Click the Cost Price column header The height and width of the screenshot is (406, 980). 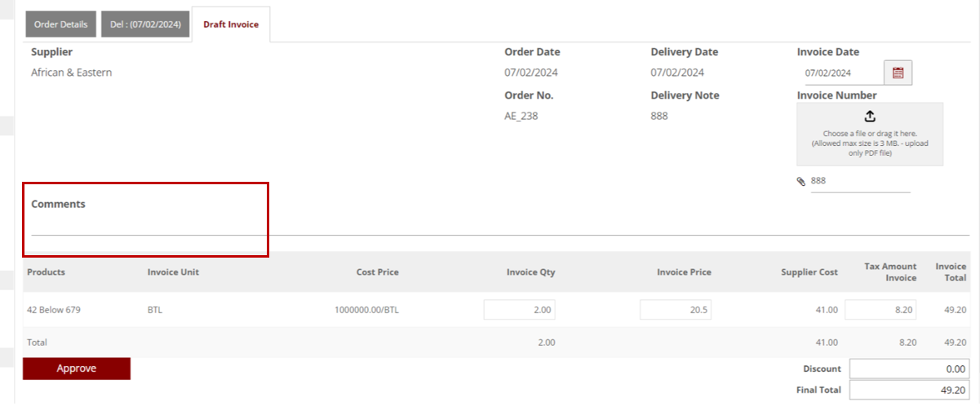(377, 272)
